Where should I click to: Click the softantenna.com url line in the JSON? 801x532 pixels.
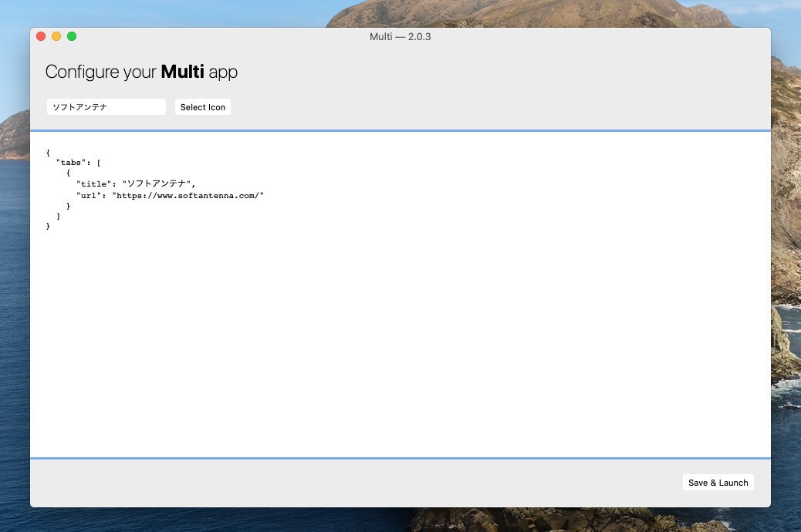170,196
